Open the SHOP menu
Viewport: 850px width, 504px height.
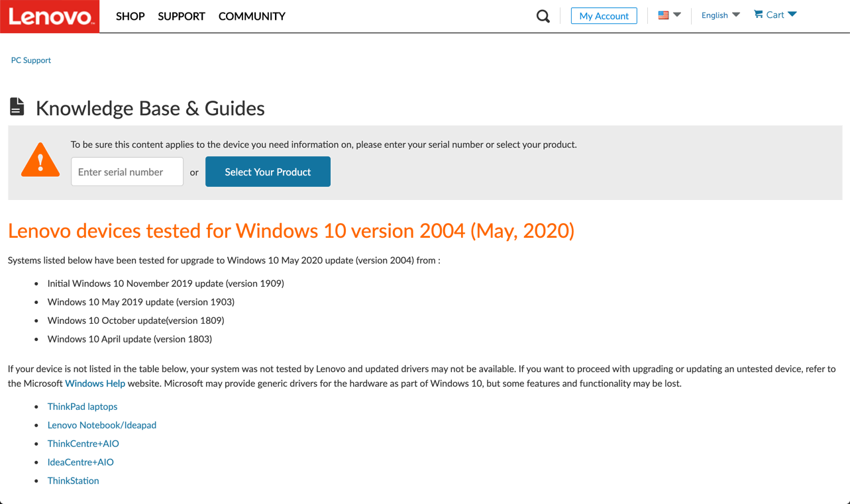130,17
